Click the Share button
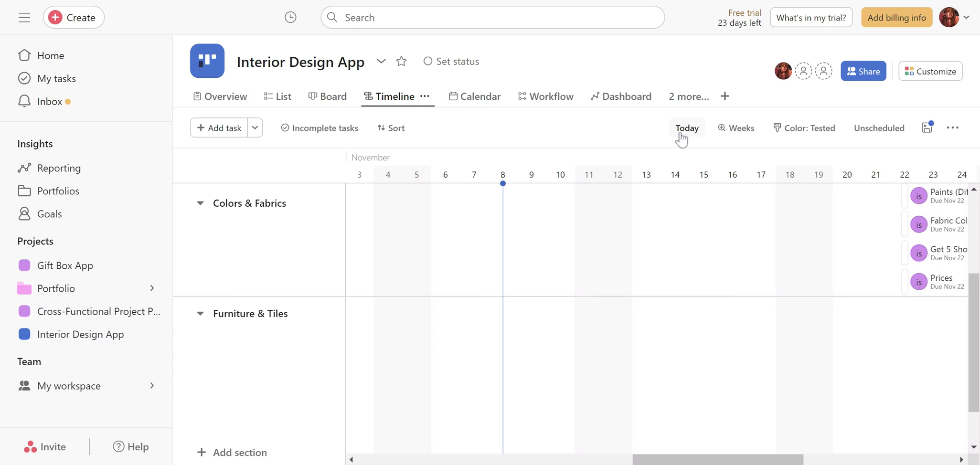Screen dimensions: 980x465 [863, 71]
